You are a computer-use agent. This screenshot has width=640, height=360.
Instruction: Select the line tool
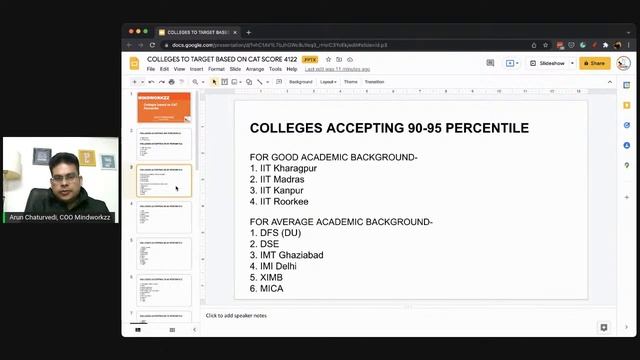(x=260, y=82)
